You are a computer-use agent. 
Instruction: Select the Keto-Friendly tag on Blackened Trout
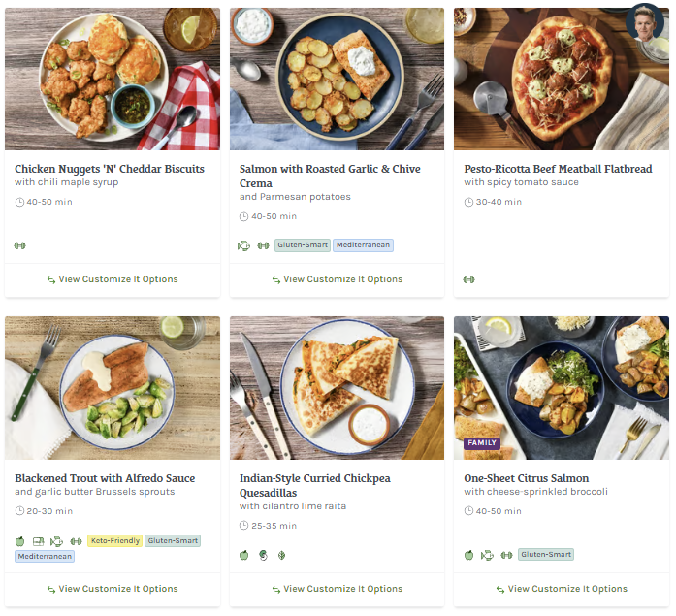114,541
